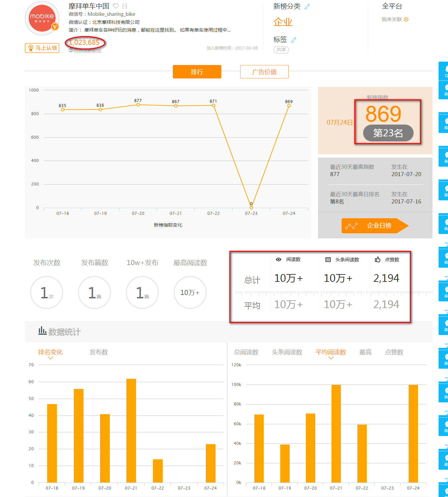
Task: Open the Mobike account avatar
Action: [42, 18]
